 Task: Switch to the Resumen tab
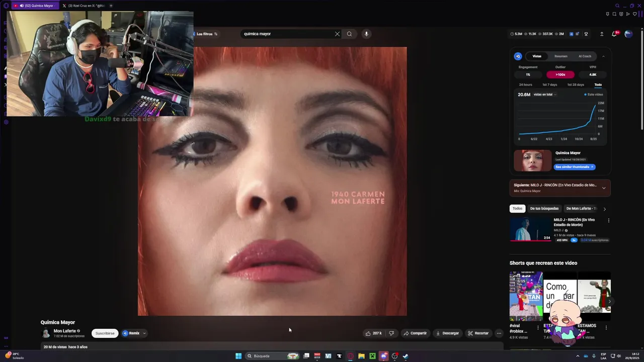561,56
